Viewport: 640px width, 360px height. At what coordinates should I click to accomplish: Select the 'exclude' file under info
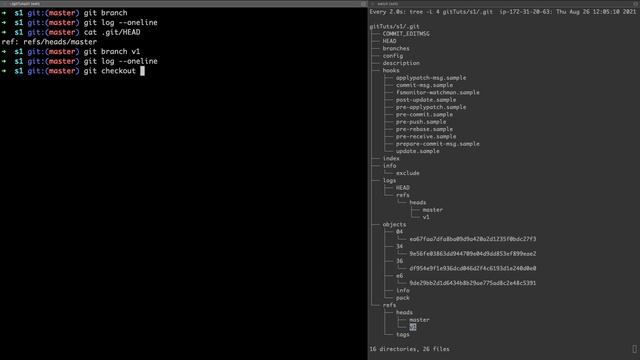407,173
